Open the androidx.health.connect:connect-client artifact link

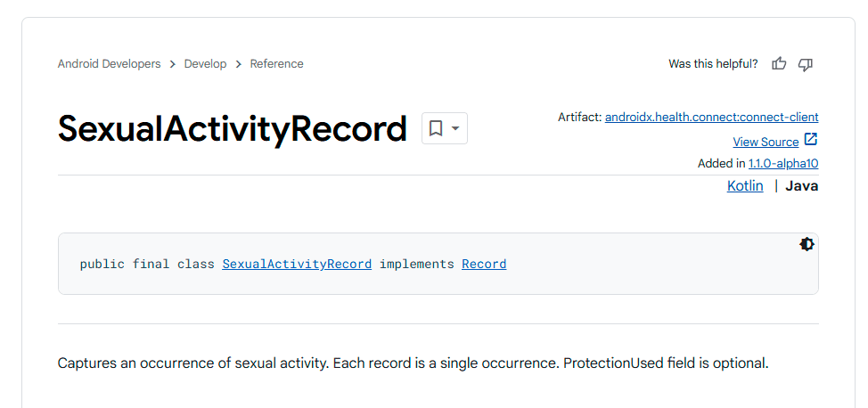pyautogui.click(x=711, y=117)
